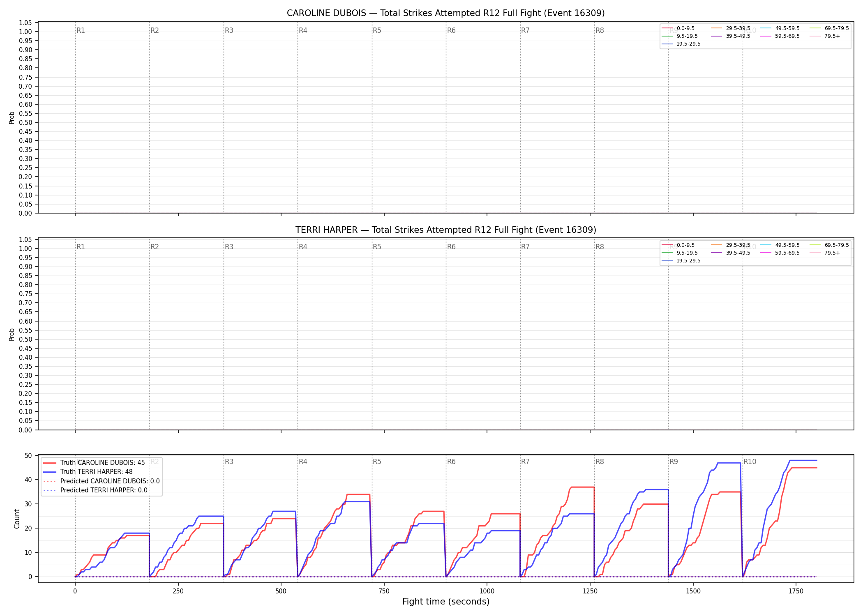Select '49.5-59.5' legend entry in Caroline Dubois chart
This screenshot has width=863, height=616.
(780, 28)
